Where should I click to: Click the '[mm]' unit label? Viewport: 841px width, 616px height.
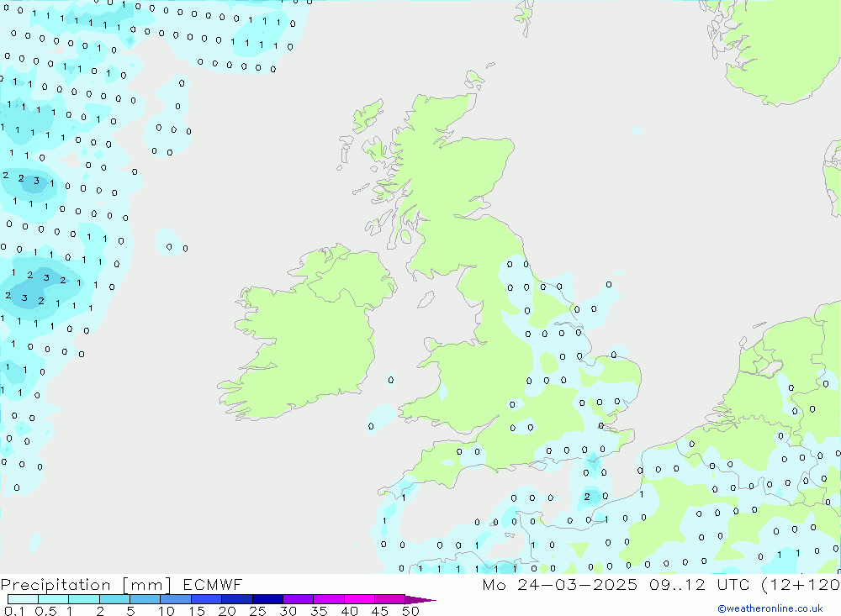tap(147, 585)
